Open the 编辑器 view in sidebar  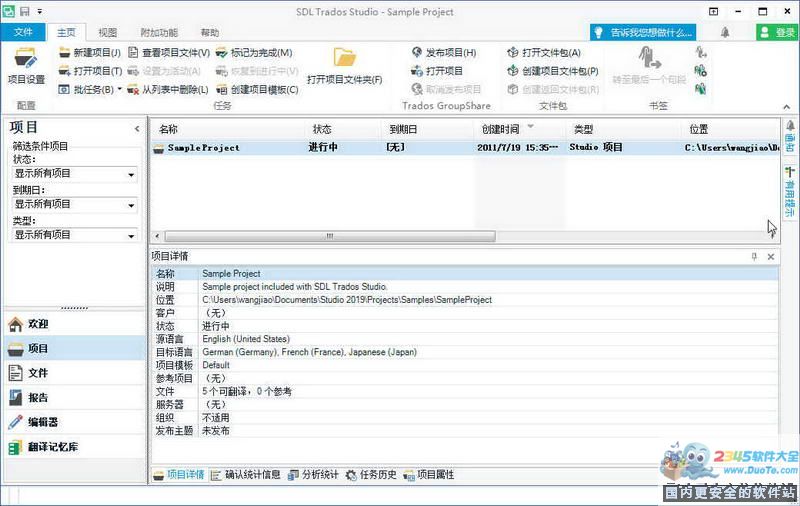click(x=42, y=422)
